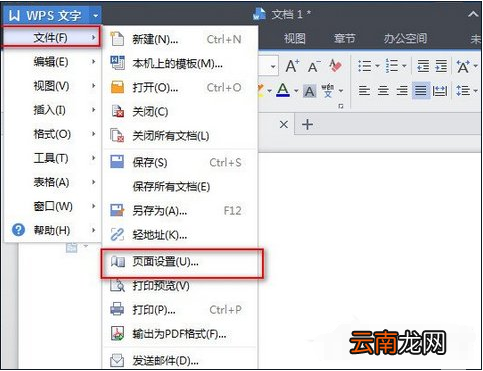The height and width of the screenshot is (371, 483).
Task: Open the font size dropdown arrow
Action: coord(273,66)
